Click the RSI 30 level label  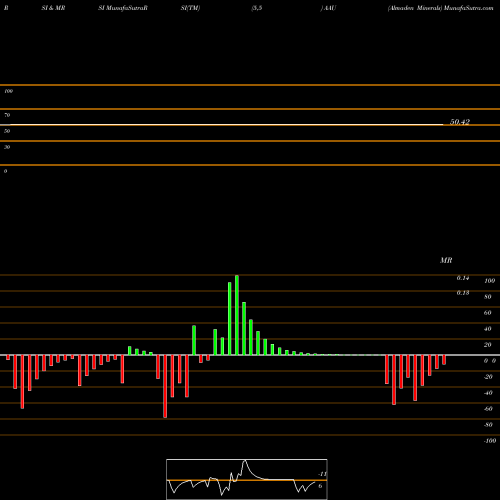[7, 147]
